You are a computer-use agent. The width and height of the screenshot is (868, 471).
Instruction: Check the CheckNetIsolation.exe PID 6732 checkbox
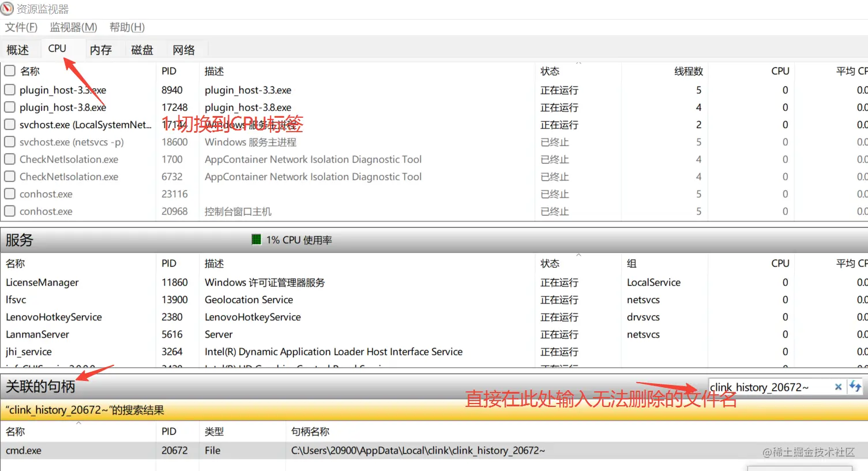point(9,177)
